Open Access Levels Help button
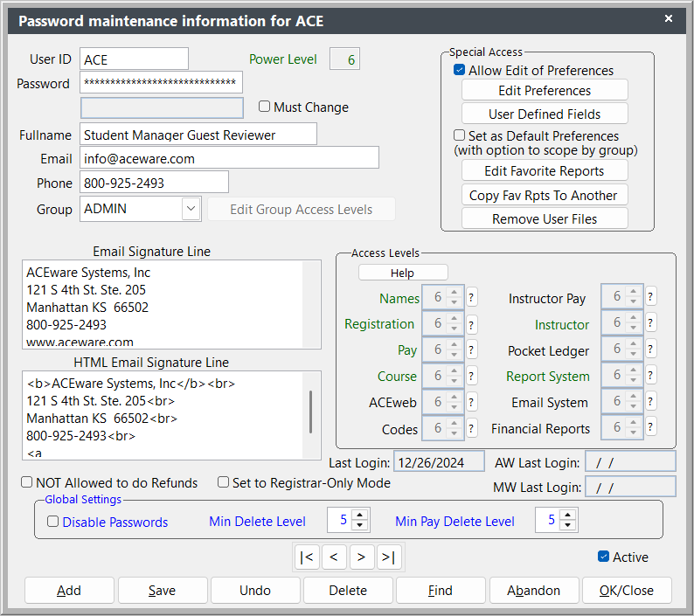 point(403,273)
